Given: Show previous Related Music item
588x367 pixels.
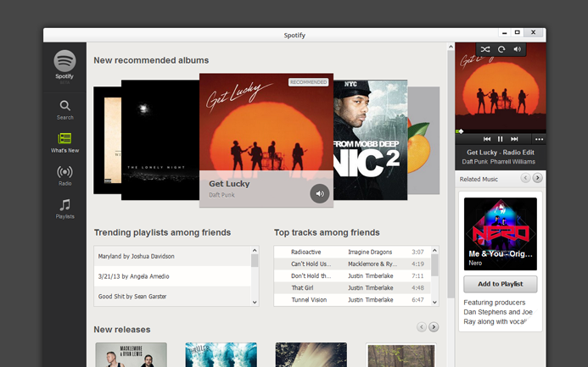Looking at the screenshot, I should tap(525, 177).
